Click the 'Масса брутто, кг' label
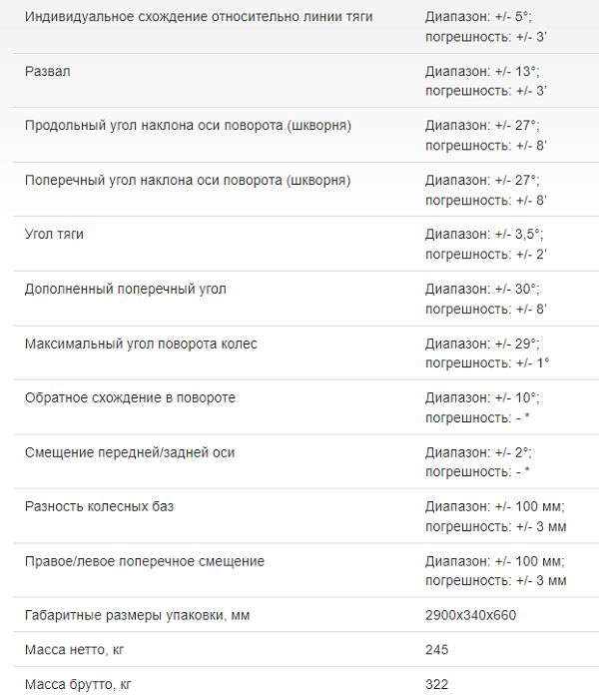Viewport: 599px width, 700px height. click(78, 684)
